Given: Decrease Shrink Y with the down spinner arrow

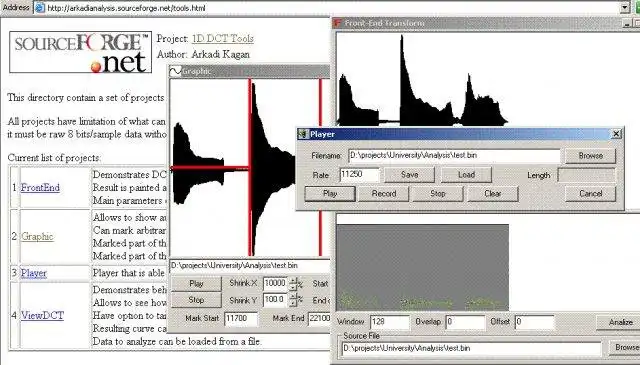Looking at the screenshot, I should tap(293, 303).
